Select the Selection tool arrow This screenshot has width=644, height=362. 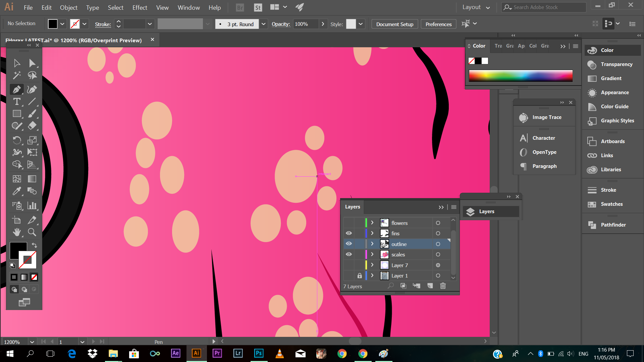point(17,63)
